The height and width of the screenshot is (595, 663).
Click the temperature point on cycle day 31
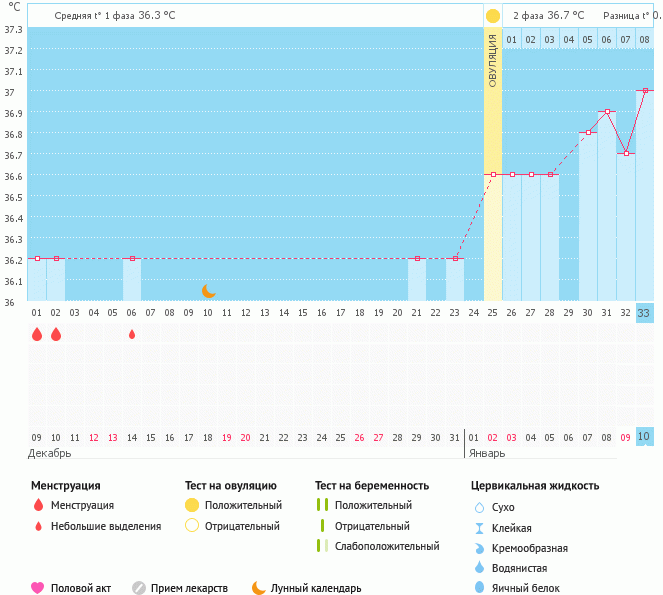click(607, 112)
